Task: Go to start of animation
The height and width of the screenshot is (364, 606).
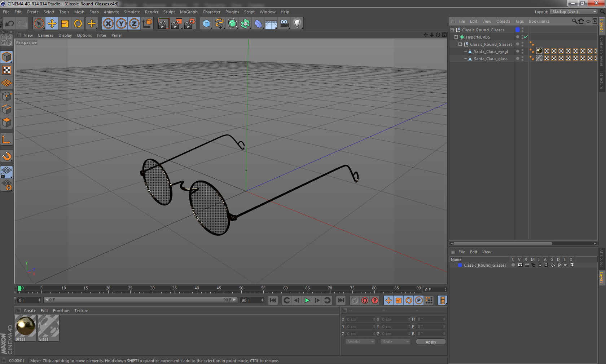Action: 273,300
